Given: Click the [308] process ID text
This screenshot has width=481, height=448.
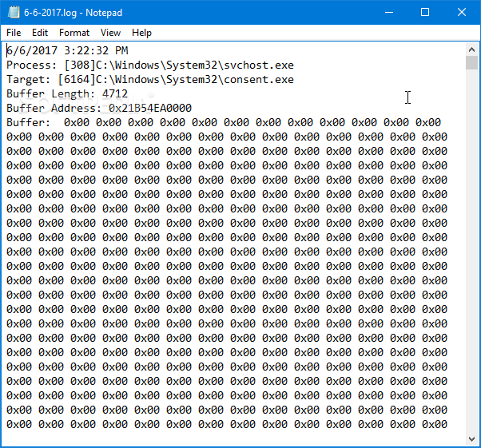Looking at the screenshot, I should (80, 65).
